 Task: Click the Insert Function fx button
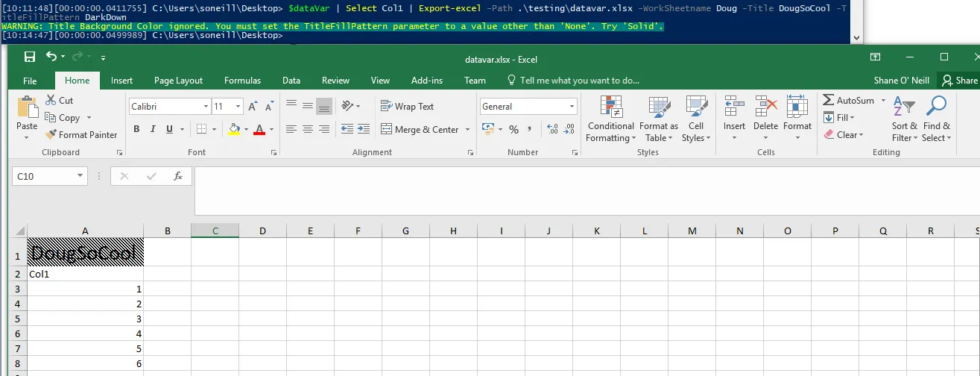click(x=177, y=176)
